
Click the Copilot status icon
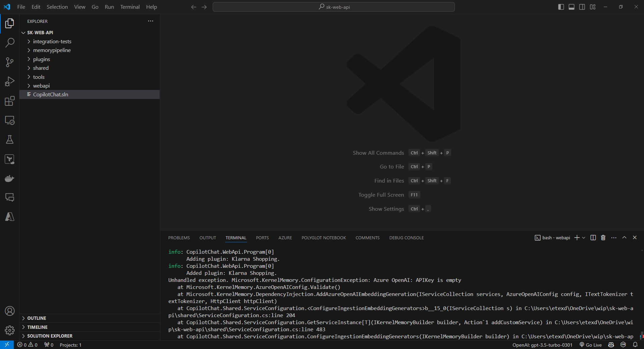pos(611,345)
